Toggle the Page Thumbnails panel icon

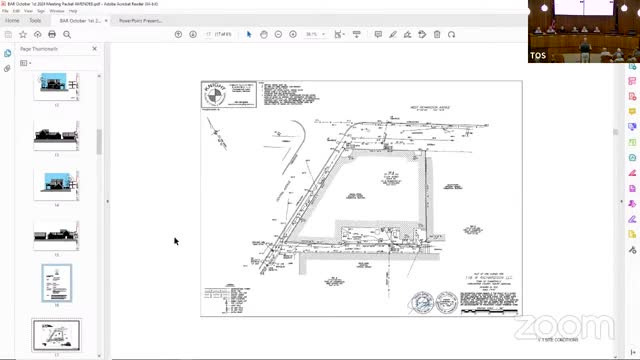pyautogui.click(x=7, y=53)
